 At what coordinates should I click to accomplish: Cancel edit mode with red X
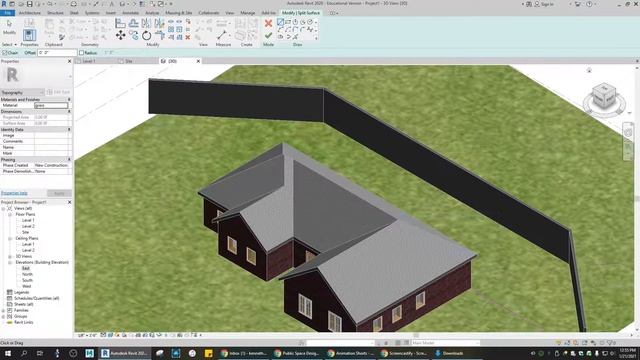tap(268, 23)
